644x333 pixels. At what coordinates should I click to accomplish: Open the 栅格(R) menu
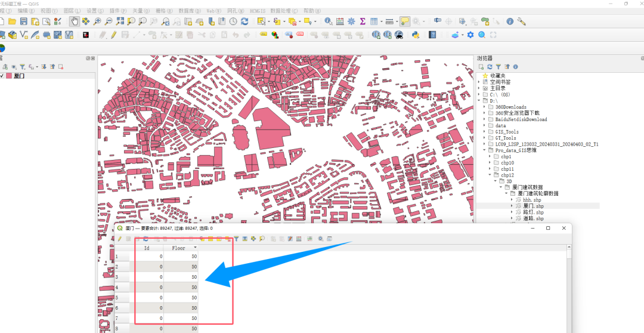pyautogui.click(x=164, y=11)
